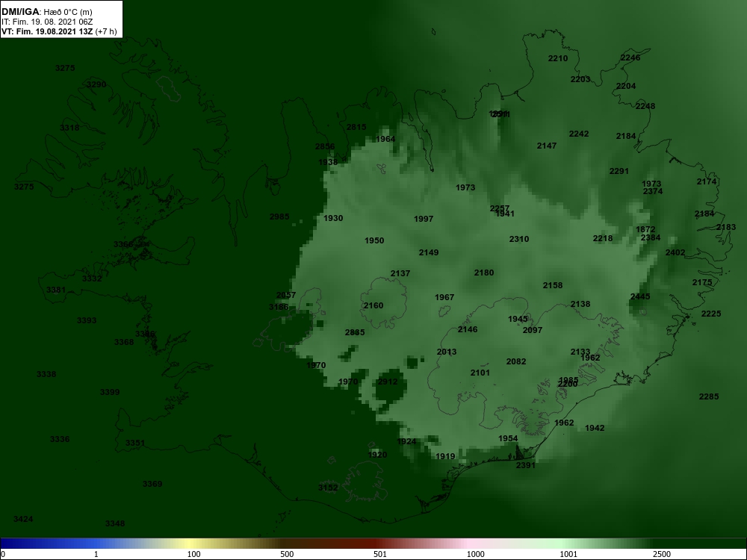Image resolution: width=747 pixels, height=560 pixels.
Task: Select the map value 2210
Action: 558,58
